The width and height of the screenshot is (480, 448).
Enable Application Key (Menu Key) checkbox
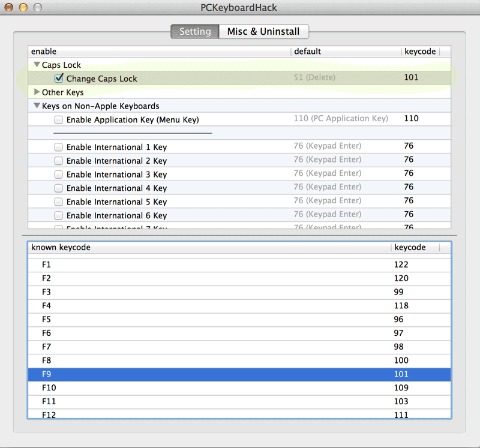point(58,120)
